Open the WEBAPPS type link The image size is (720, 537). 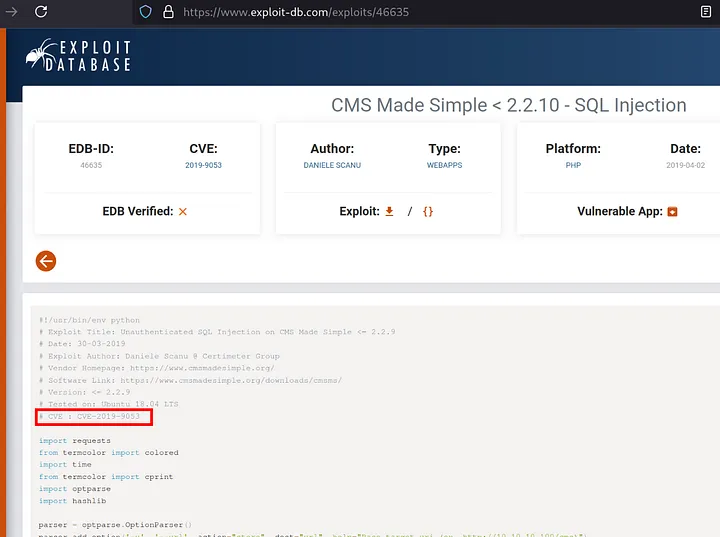pyautogui.click(x=444, y=165)
